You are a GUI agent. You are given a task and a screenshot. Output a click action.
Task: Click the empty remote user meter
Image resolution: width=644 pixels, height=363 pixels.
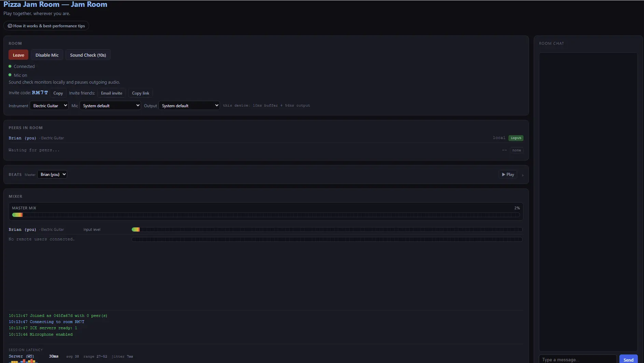tap(327, 239)
